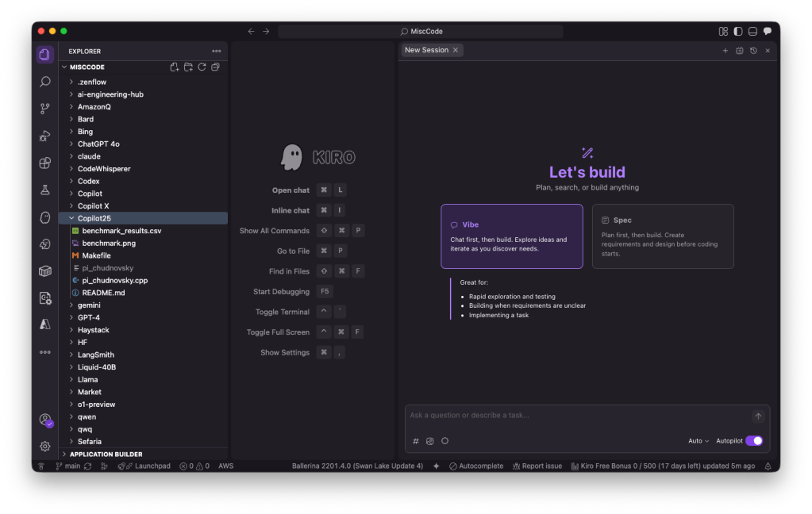The height and width of the screenshot is (514, 812).
Task: Go forward using the right arrow
Action: (266, 31)
